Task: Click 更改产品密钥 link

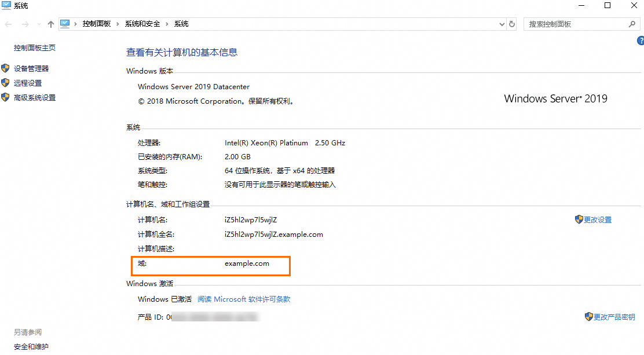Action: click(x=614, y=317)
